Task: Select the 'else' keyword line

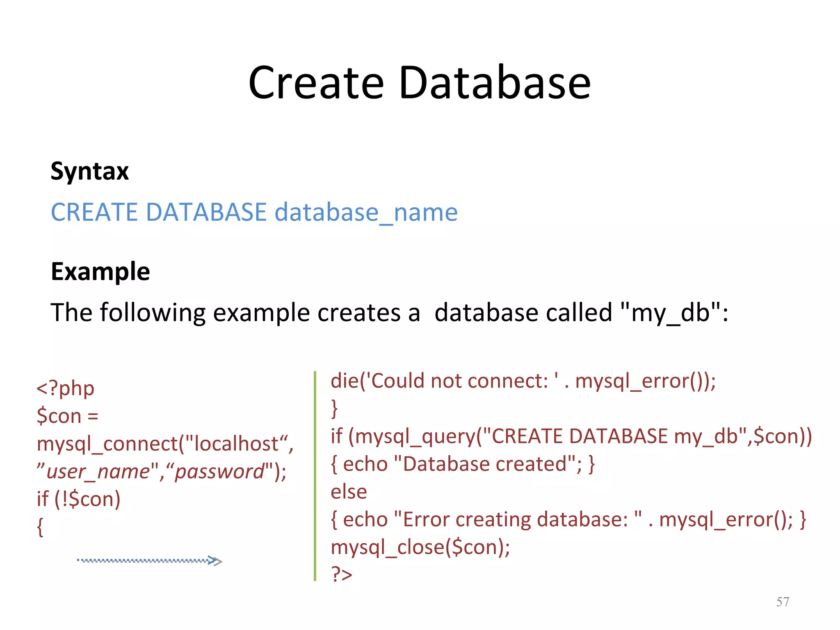Action: coord(349,492)
